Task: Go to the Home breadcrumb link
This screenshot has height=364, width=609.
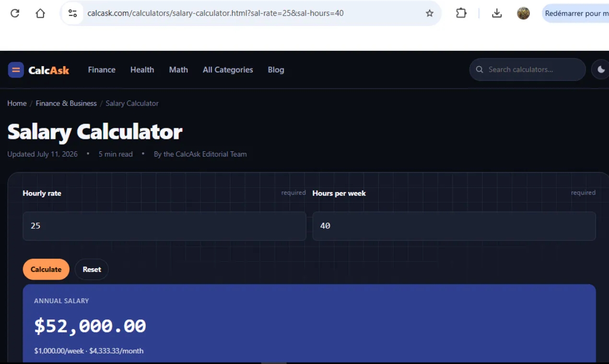Action: [17, 103]
